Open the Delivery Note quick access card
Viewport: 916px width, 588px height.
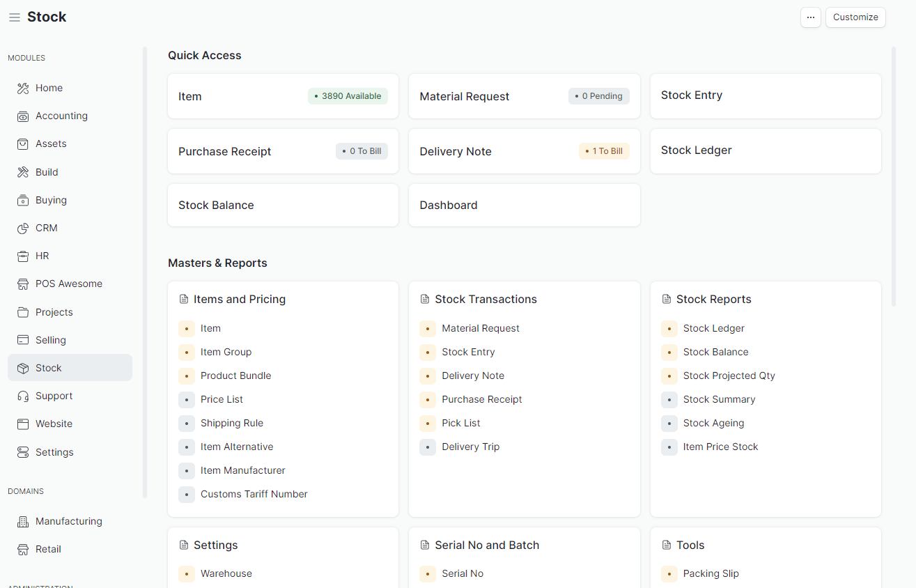[524, 151]
